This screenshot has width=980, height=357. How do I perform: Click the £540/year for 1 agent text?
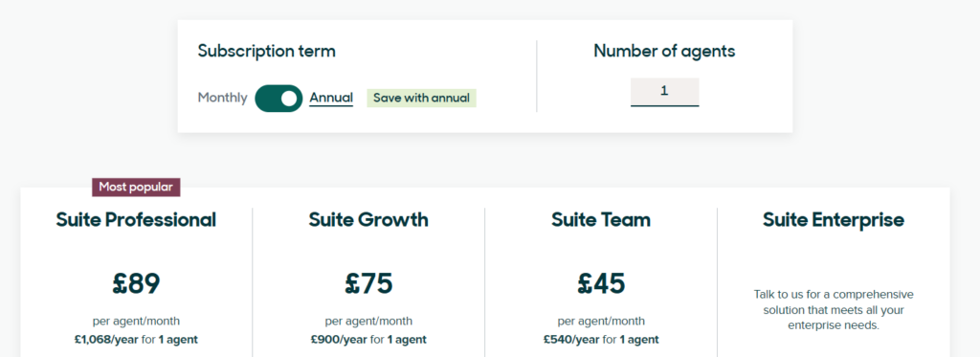point(601,340)
